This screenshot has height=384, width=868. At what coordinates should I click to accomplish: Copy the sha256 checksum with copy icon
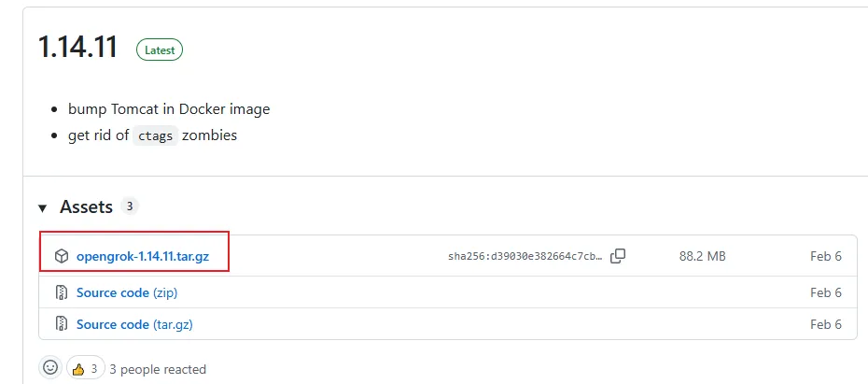[618, 256]
